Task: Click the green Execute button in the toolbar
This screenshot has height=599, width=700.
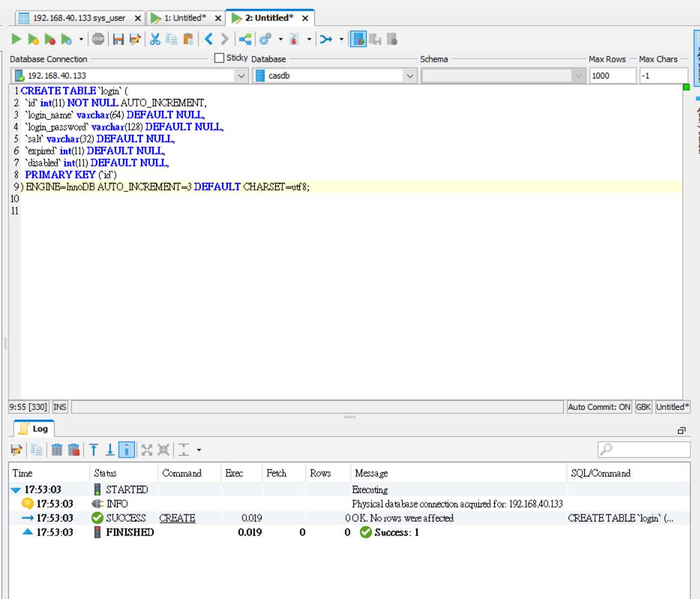Action: pos(16,40)
